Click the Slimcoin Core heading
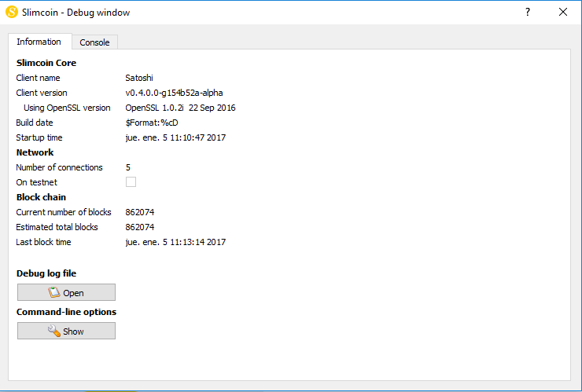The width and height of the screenshot is (582, 392). click(x=46, y=63)
